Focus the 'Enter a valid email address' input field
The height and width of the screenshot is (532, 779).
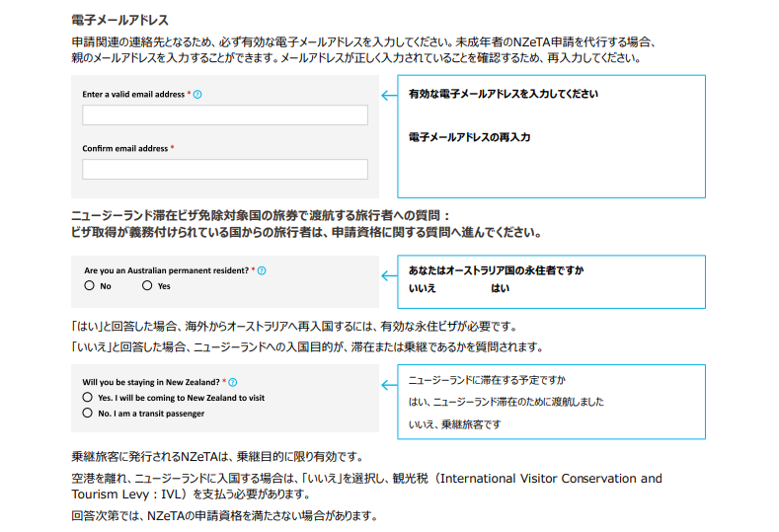225,115
